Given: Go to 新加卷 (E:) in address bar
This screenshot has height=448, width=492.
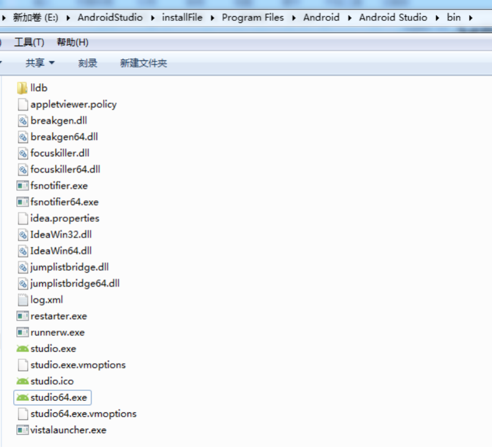Looking at the screenshot, I should (x=36, y=18).
